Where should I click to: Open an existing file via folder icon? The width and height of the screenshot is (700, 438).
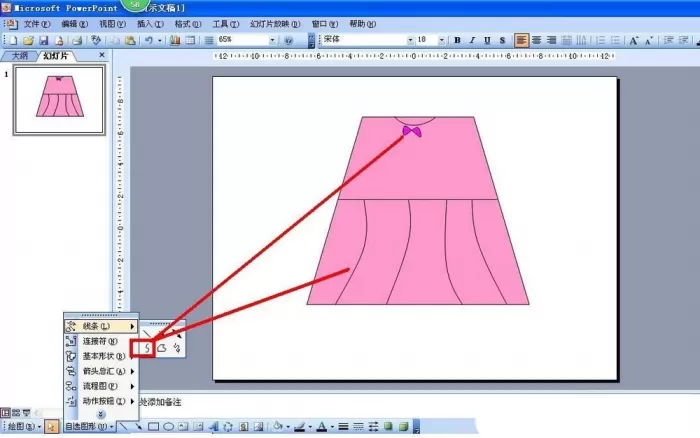pos(28,41)
